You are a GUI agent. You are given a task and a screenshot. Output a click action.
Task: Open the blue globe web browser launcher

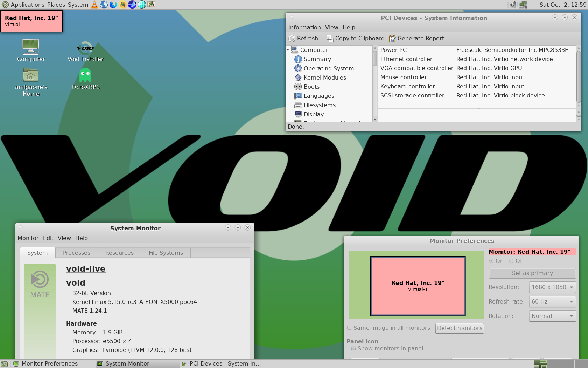coord(104,5)
